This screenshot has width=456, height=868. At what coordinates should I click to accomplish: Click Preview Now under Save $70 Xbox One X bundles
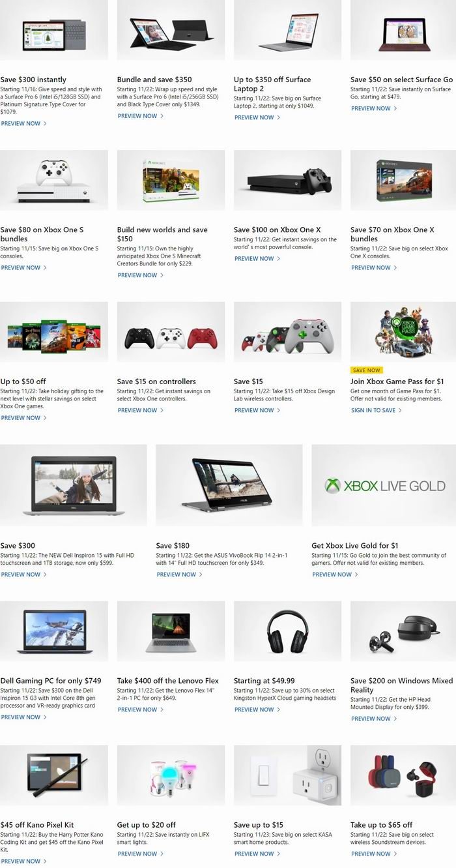click(x=375, y=267)
